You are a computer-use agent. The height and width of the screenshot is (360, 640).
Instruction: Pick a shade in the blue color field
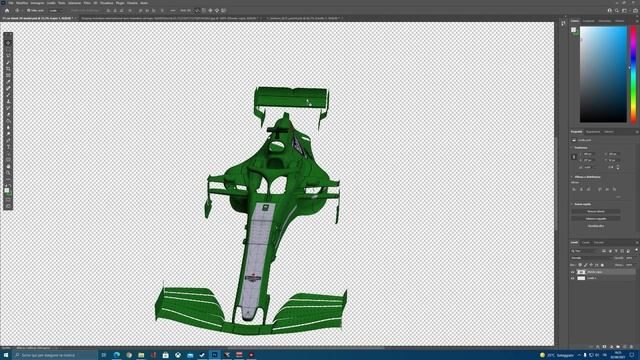click(603, 74)
